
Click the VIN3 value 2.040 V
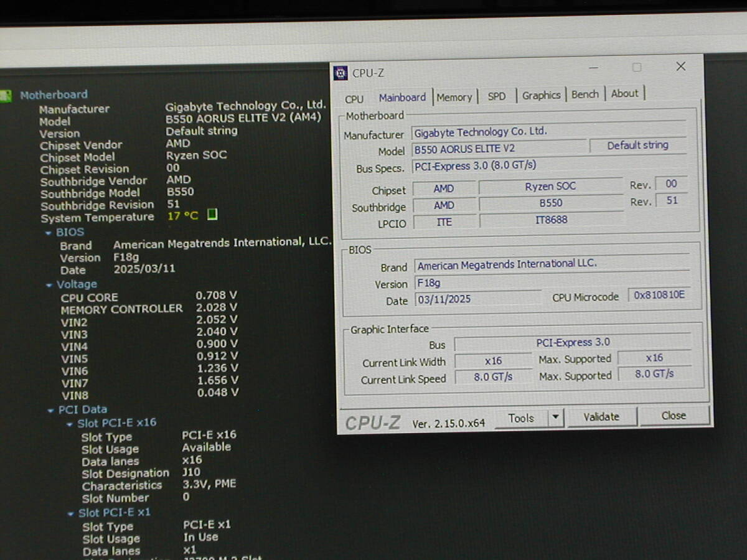[217, 332]
